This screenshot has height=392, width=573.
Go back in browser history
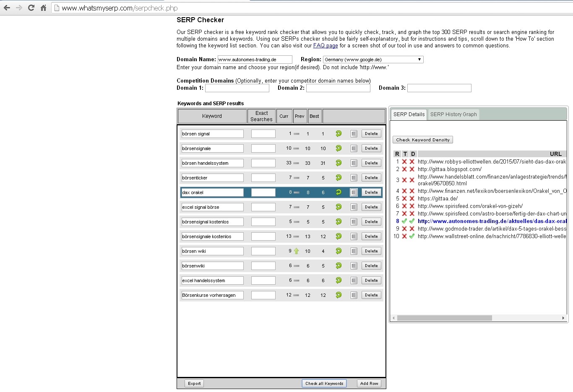[7, 8]
